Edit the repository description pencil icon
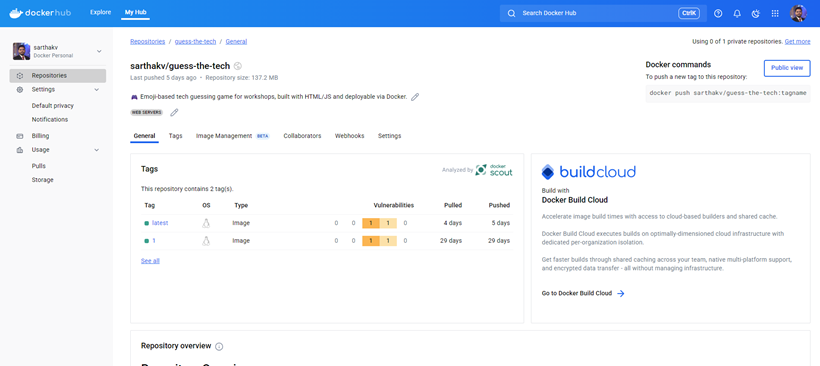 click(x=415, y=97)
